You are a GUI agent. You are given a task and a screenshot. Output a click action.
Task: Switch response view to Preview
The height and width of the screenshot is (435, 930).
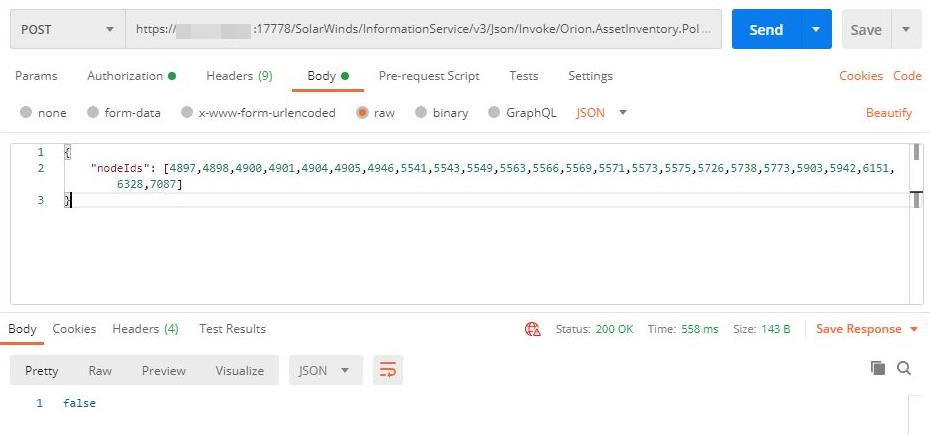(164, 370)
